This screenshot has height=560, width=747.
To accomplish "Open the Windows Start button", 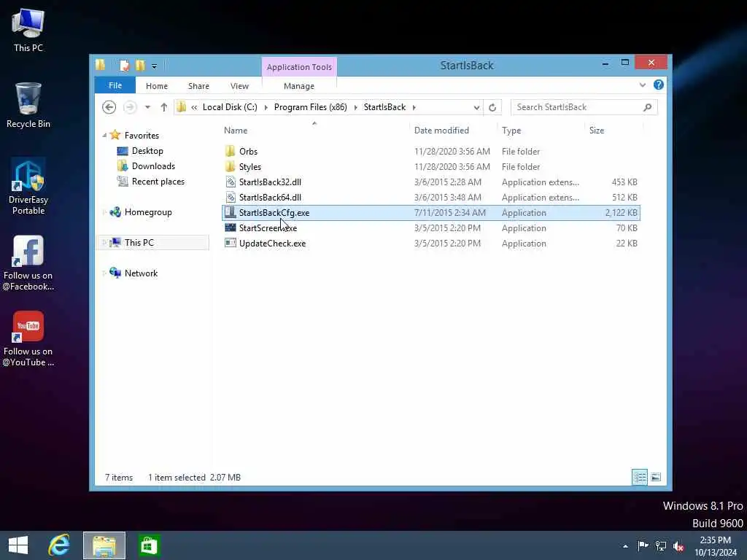I will [18, 545].
